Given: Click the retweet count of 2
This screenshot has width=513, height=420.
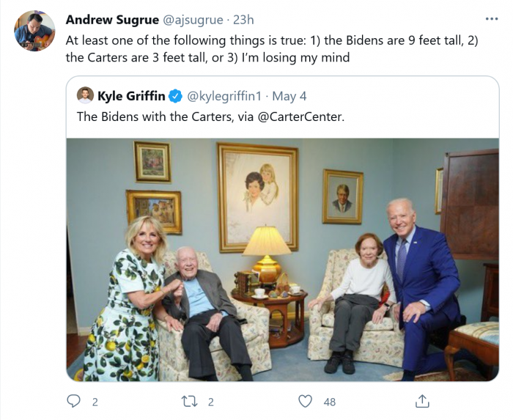Looking at the screenshot, I should pos(210,402).
